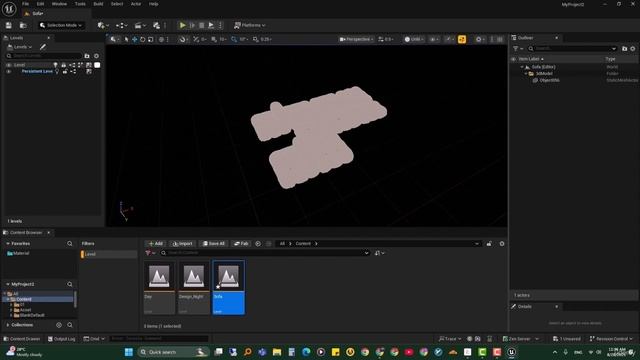
Task: Click the Levels panel pencil edit icon
Action: (43, 47)
